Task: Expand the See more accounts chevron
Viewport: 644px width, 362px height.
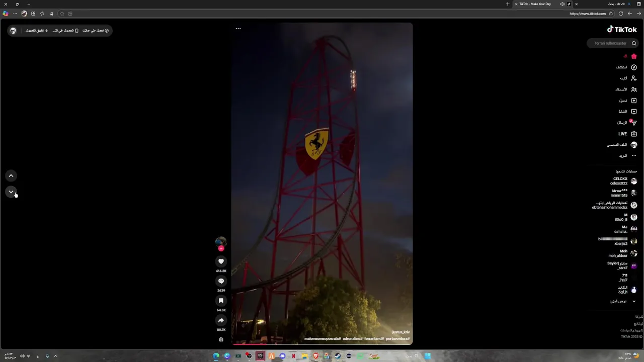Action: pos(634,301)
